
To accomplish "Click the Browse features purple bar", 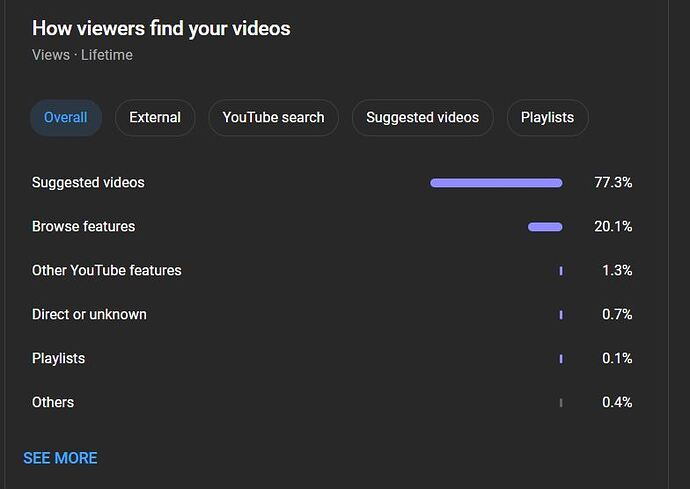I will (545, 227).
